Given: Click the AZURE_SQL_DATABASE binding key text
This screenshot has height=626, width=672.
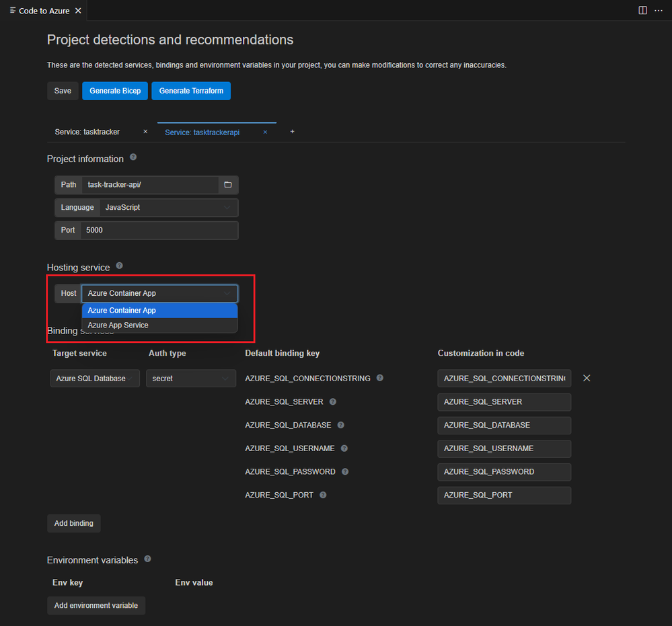Looking at the screenshot, I should [x=288, y=425].
